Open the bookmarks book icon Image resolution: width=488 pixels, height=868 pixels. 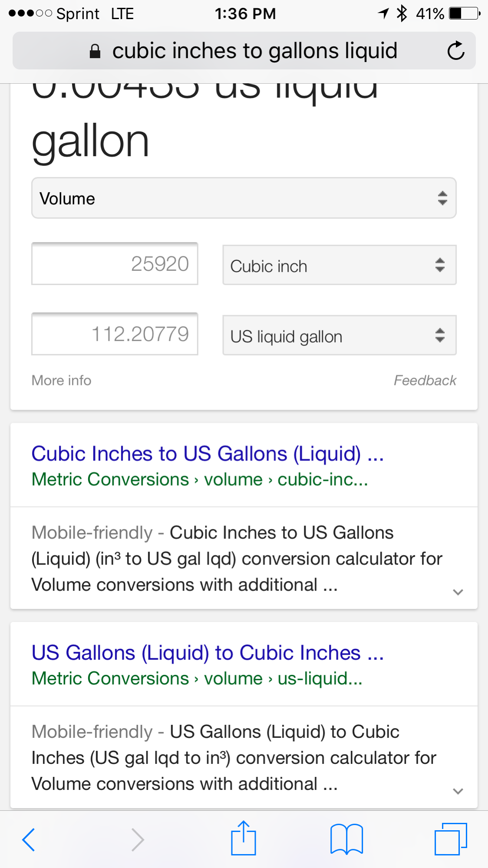[x=346, y=839]
